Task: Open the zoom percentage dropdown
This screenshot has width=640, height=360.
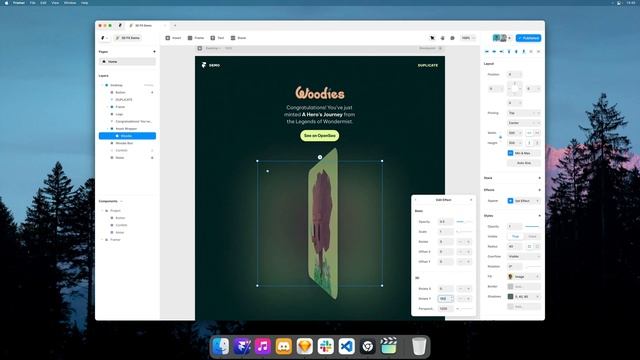Action: [x=468, y=38]
